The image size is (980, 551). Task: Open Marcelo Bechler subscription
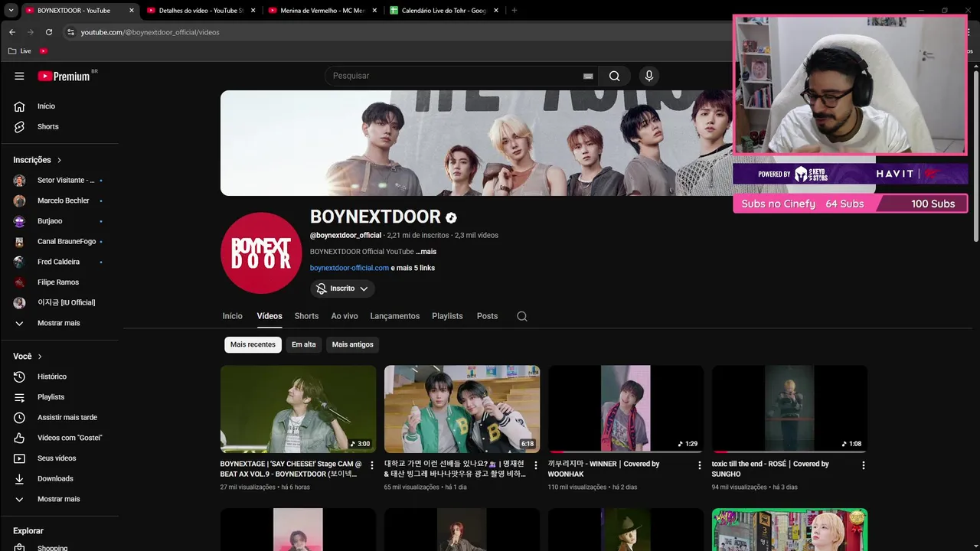(63, 201)
